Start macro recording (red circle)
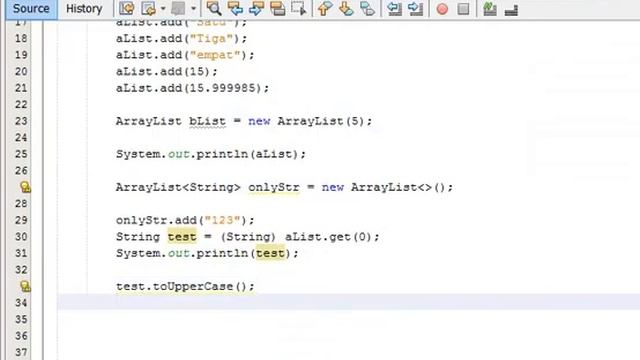The height and width of the screenshot is (360, 640). [442, 9]
